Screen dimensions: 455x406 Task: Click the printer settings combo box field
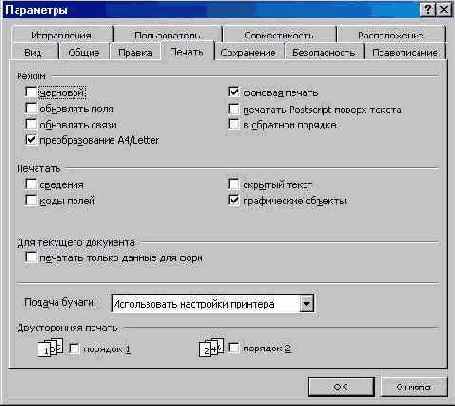213,304
